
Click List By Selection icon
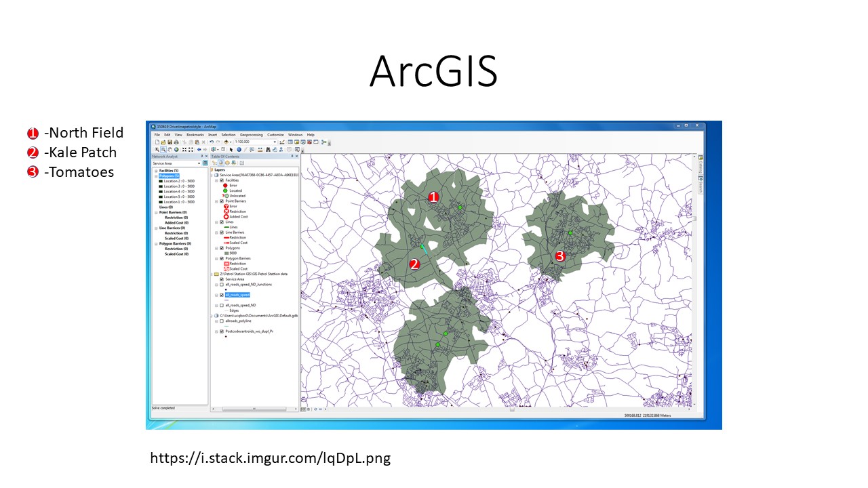tap(234, 163)
